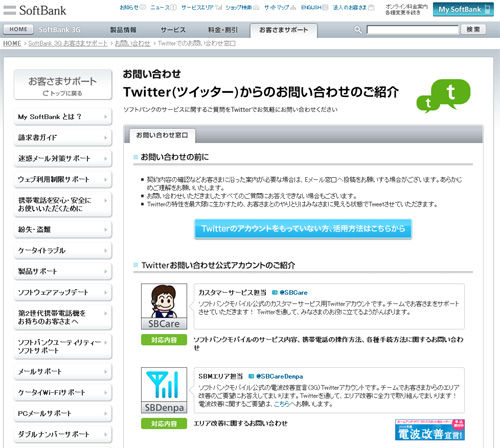The image size is (500, 448).
Task: Expand 迷惑メール対策サポート arrow
Action: 106,159
